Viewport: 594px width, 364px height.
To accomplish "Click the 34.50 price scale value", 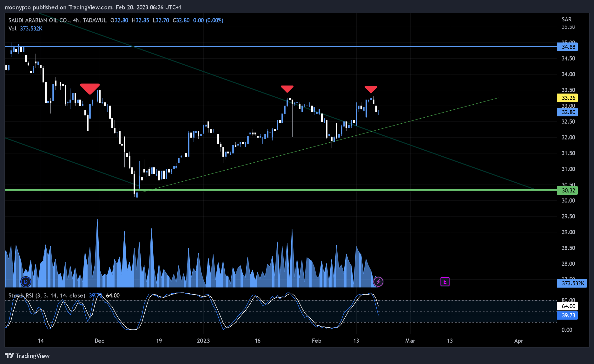I will coord(568,59).
